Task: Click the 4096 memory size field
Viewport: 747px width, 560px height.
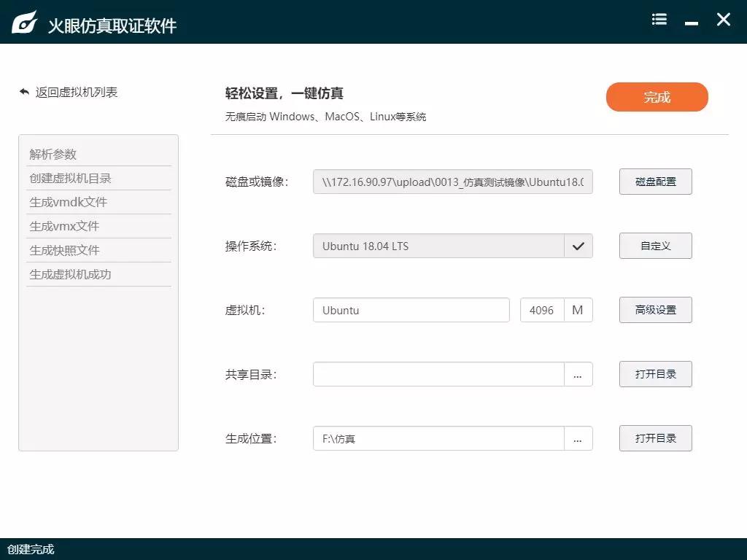Action: coord(543,310)
